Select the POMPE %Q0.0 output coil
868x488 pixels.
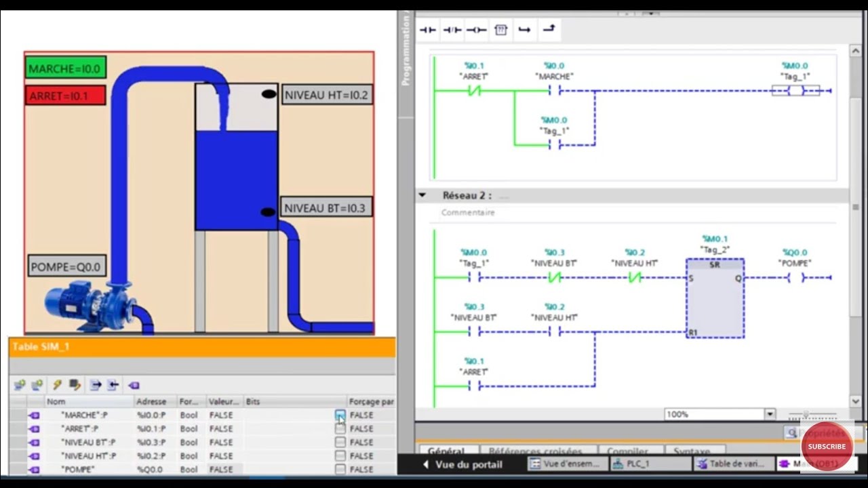(x=795, y=277)
